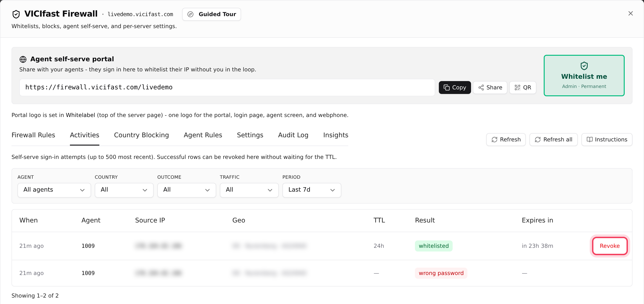The width and height of the screenshot is (644, 304).
Task: Open the Traffic filter dropdown
Action: [249, 190]
